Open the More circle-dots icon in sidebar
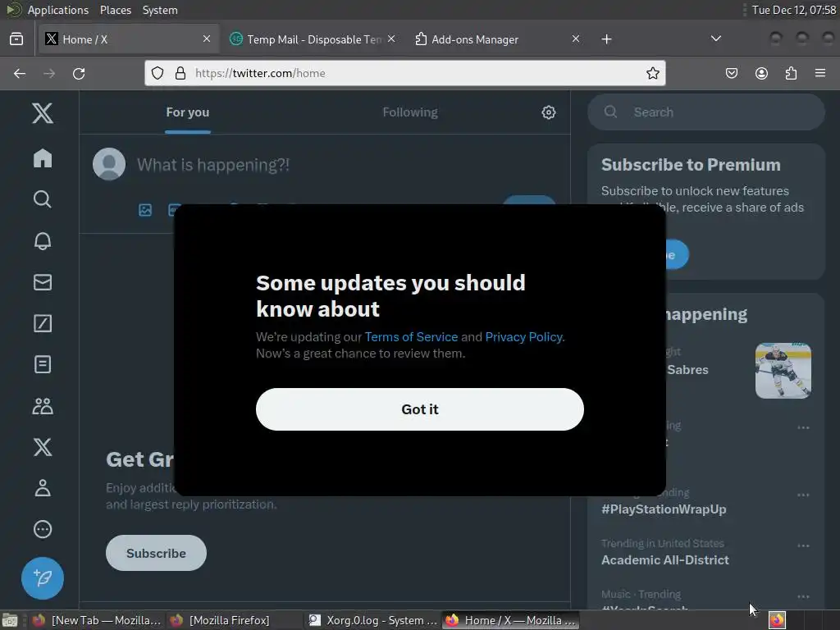Image resolution: width=840 pixels, height=630 pixels. tap(43, 529)
